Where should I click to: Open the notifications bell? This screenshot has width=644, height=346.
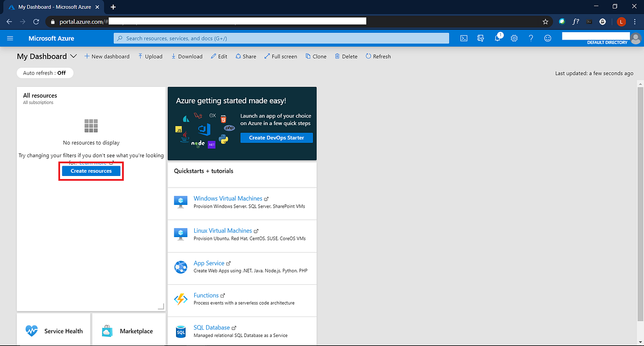coord(497,38)
